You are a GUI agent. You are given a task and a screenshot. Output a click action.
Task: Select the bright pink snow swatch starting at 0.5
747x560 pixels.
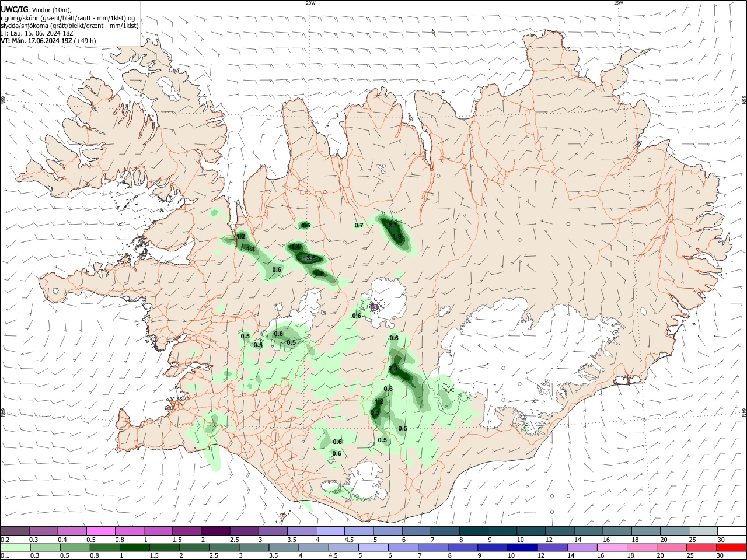pos(100,531)
